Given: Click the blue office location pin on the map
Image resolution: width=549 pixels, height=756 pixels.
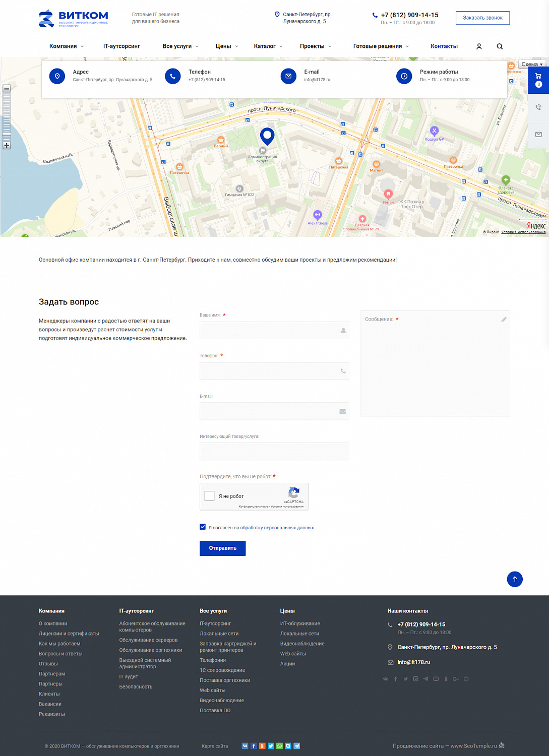Looking at the screenshot, I should 267,136.
